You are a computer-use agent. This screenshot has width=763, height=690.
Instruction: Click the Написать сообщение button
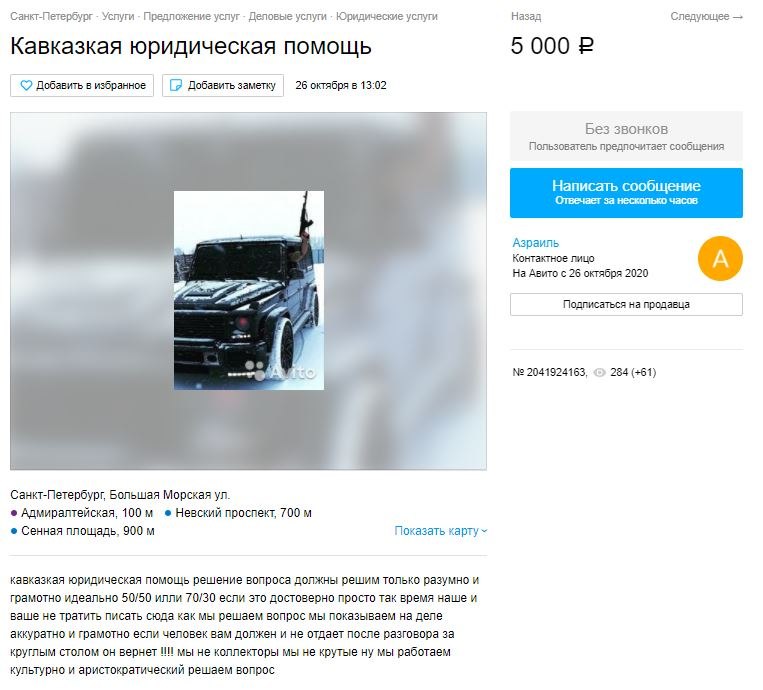point(626,193)
